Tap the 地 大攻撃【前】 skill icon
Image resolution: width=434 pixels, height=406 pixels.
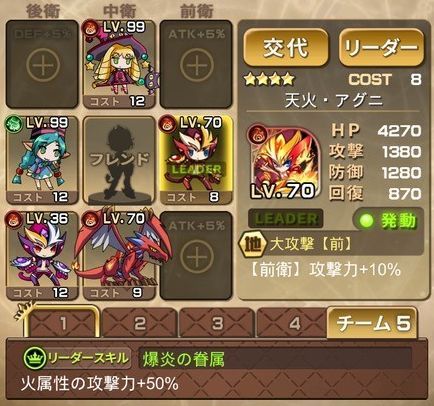[253, 245]
